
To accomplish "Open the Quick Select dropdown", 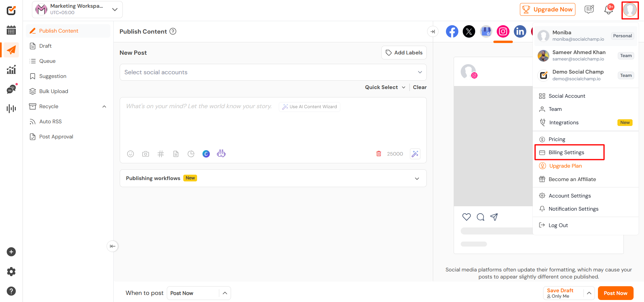I will (x=385, y=87).
